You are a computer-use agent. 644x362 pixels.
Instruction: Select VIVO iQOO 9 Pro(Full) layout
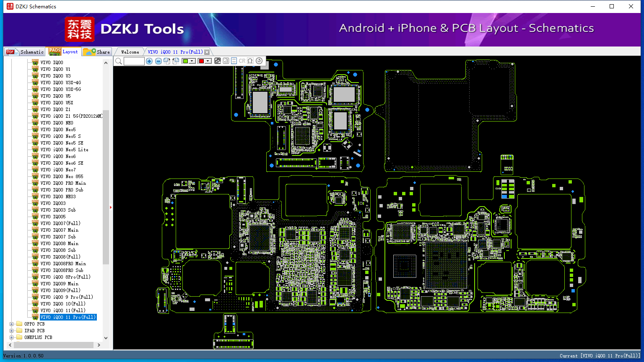(67, 297)
